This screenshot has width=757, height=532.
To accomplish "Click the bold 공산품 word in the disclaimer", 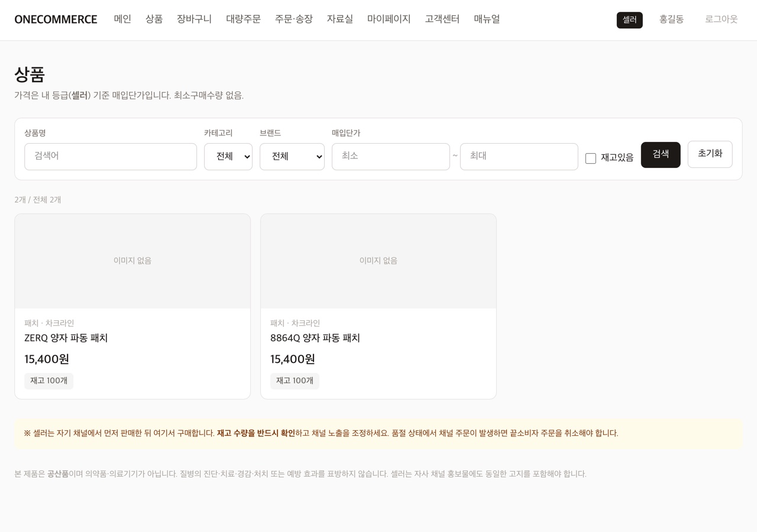I will pos(58,474).
